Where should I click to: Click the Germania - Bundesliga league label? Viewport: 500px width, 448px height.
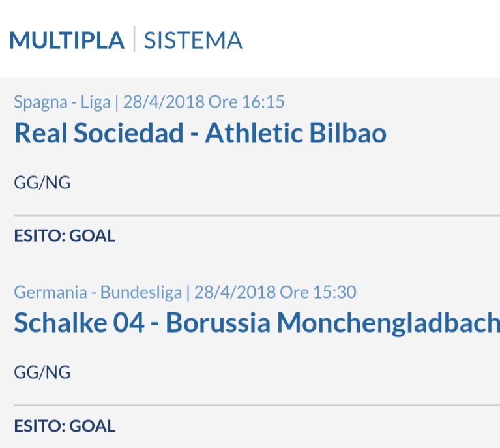pos(98,292)
